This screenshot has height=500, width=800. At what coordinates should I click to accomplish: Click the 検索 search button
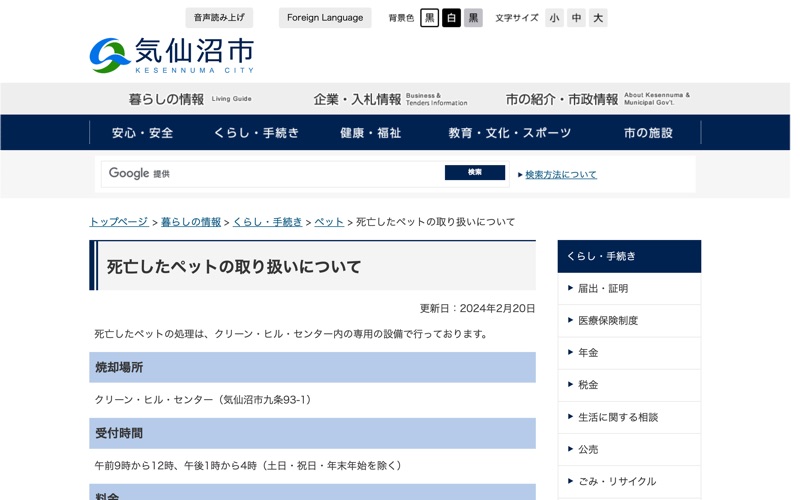click(474, 172)
